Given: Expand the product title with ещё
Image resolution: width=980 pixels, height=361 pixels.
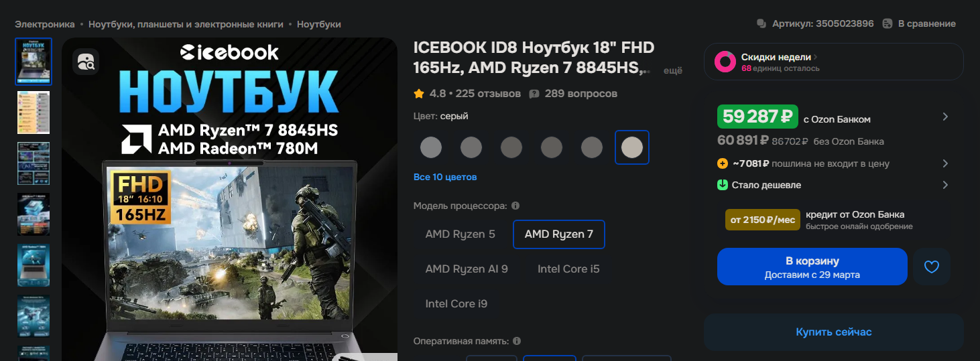Looking at the screenshot, I should click(x=672, y=70).
